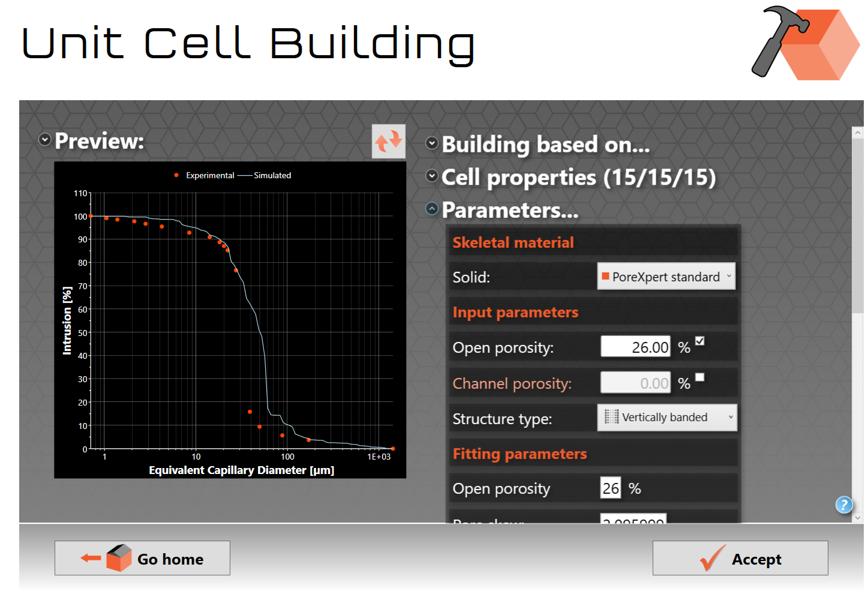Refresh the preview with the orange arrows icon
This screenshot has height=591, width=868.
point(388,142)
